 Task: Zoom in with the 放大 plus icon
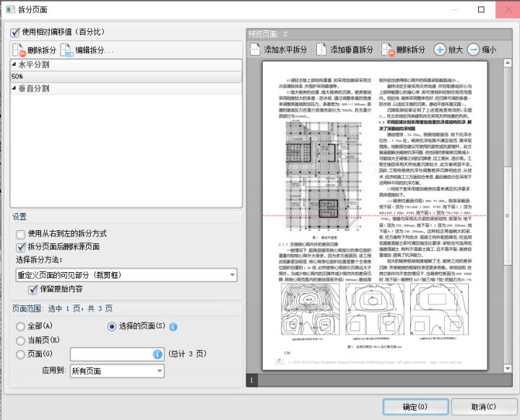click(439, 50)
